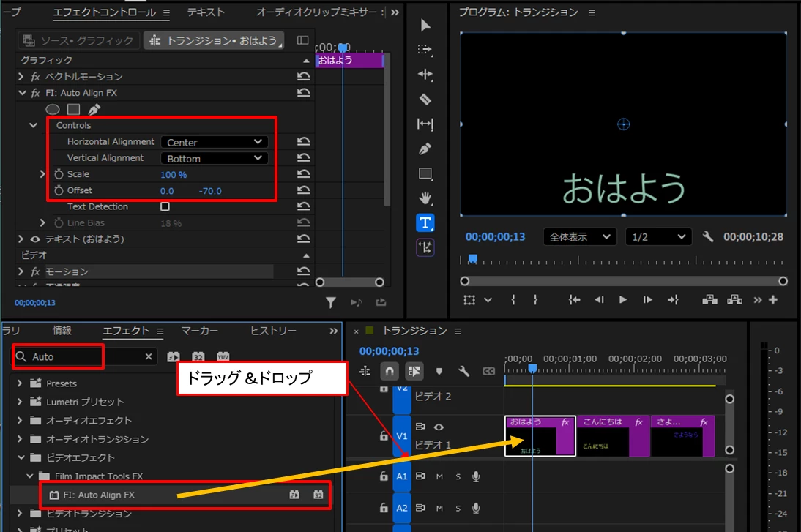801x532 pixels.
Task: Reset the Horizontal Alignment parameter
Action: tap(303, 141)
